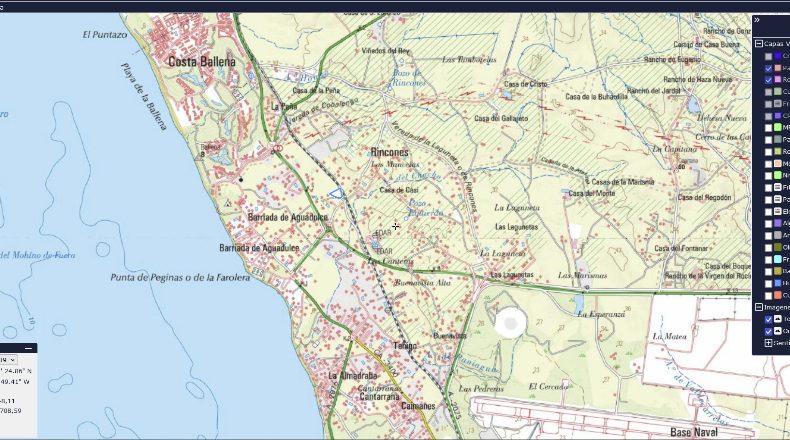Enable the El layer checkbox
The height and width of the screenshot is (440, 790).
pos(768,212)
